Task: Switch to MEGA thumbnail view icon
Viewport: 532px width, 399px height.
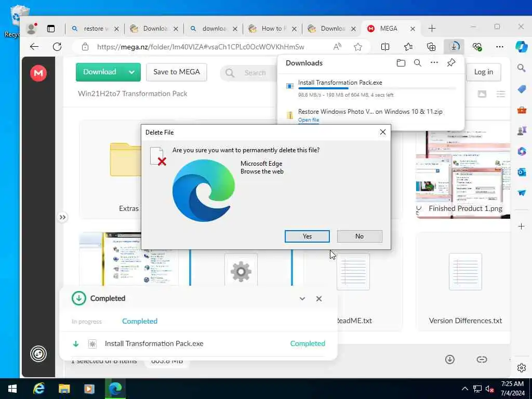Action: click(x=482, y=94)
